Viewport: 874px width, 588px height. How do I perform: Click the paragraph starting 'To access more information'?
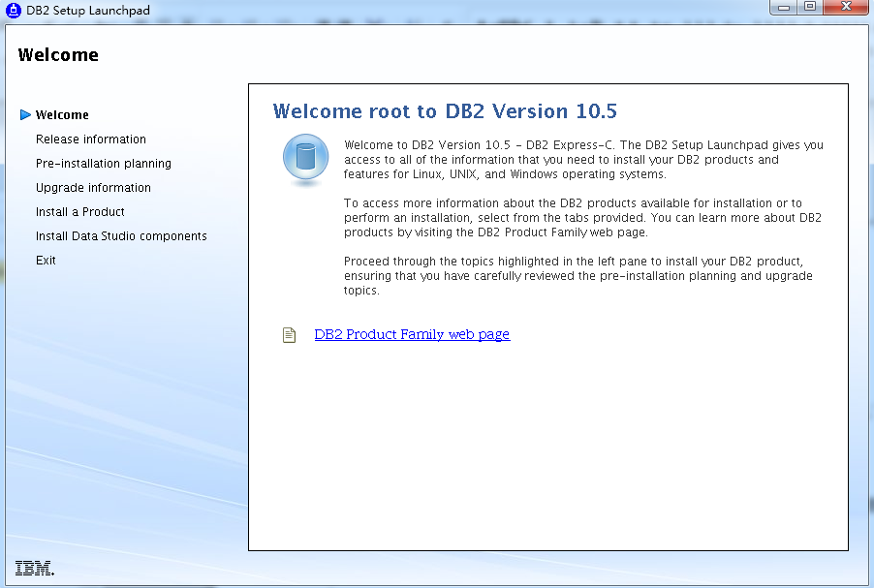coord(582,218)
